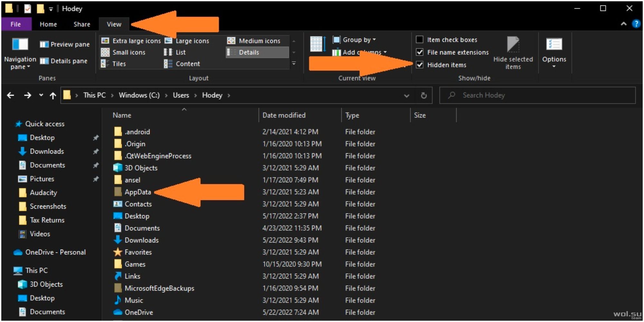644x322 pixels.
Task: Open recent locations dropdown arrow
Action: click(41, 95)
